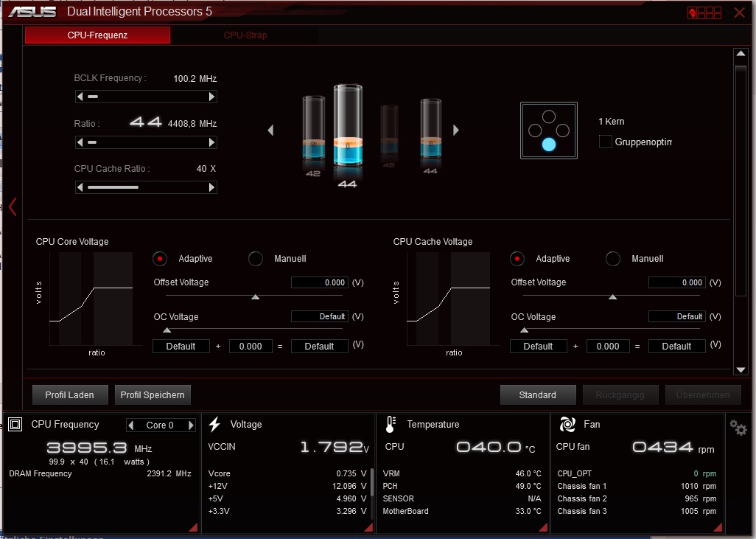Increase Ratio using right arrow
This screenshot has width=756, height=539.
[x=211, y=142]
